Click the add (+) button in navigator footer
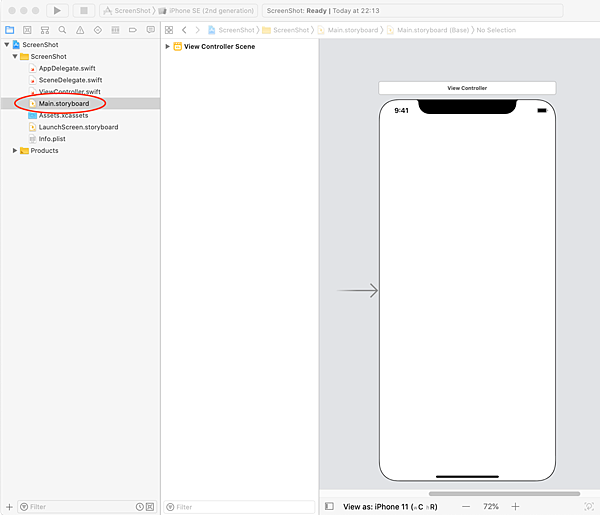 pyautogui.click(x=9, y=507)
